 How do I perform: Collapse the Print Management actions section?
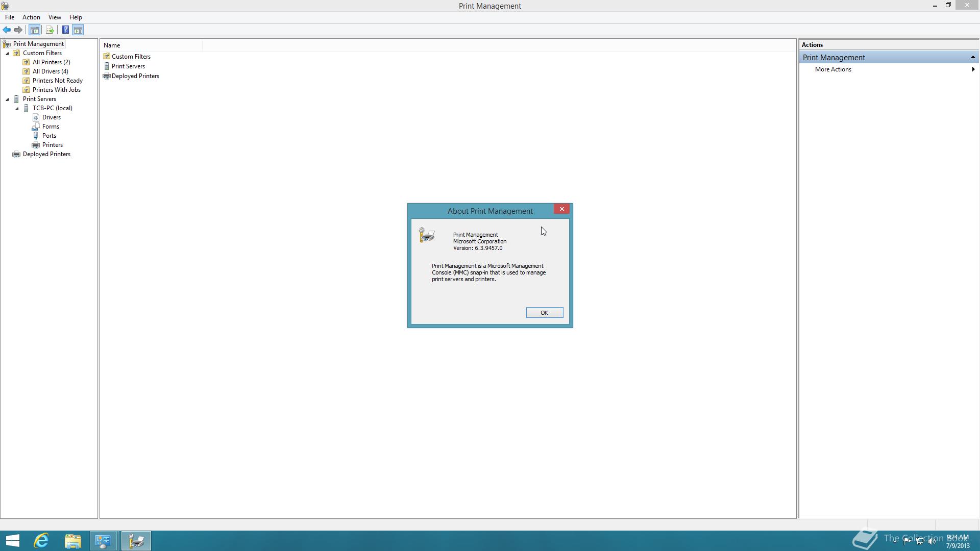pyautogui.click(x=973, y=57)
